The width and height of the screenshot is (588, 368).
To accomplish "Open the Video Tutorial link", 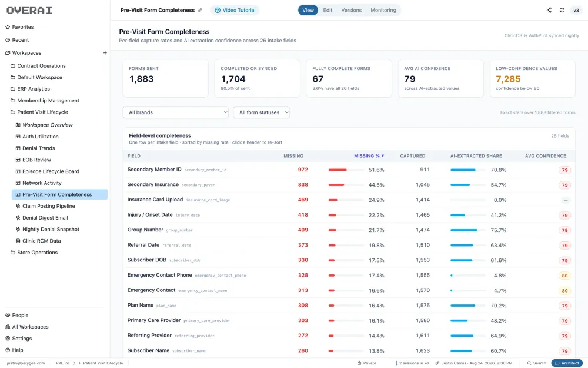I will click(x=235, y=10).
